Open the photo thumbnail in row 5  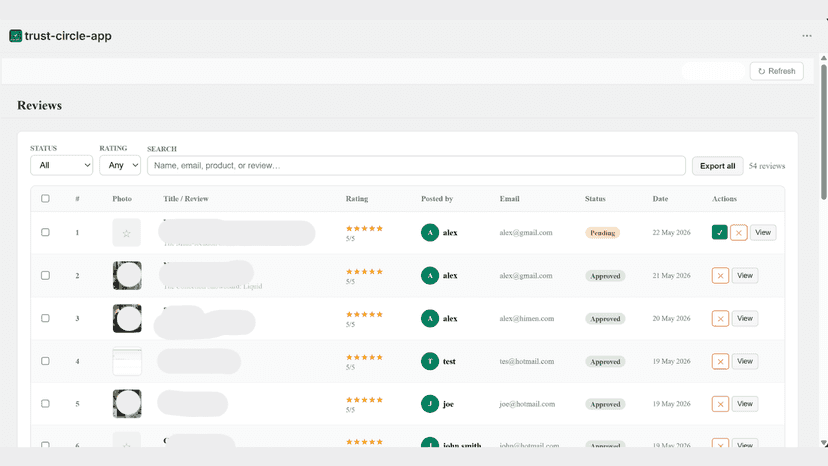127,404
